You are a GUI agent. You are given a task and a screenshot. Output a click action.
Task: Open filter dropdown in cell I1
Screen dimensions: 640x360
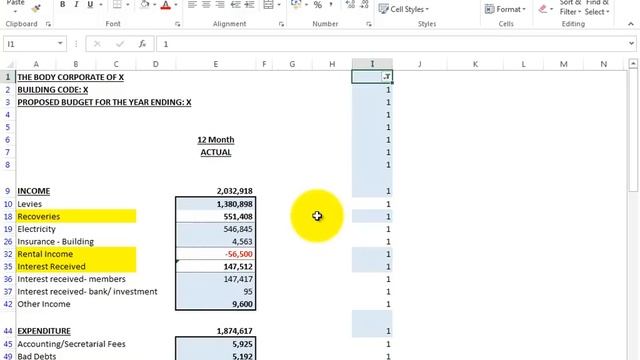(x=387, y=77)
